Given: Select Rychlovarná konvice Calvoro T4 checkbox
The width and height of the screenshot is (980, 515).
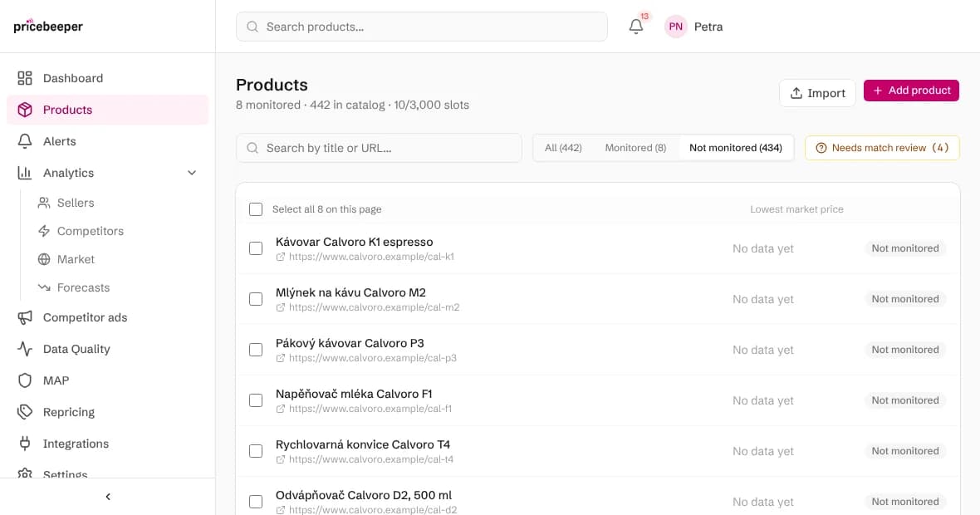Looking at the screenshot, I should coord(256,450).
